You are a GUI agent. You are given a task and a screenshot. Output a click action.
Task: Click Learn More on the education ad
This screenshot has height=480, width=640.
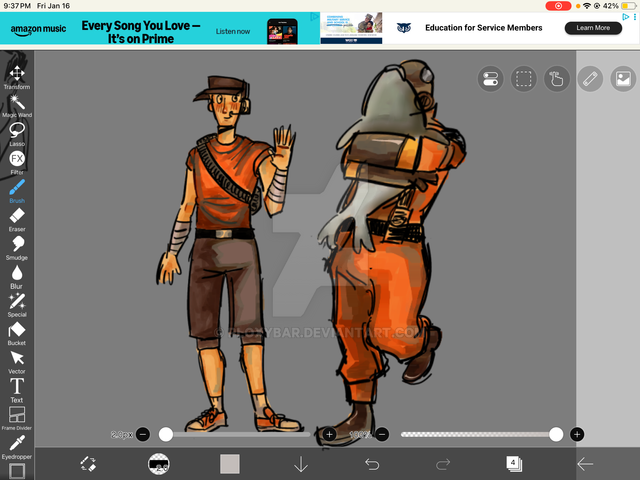pos(593,28)
